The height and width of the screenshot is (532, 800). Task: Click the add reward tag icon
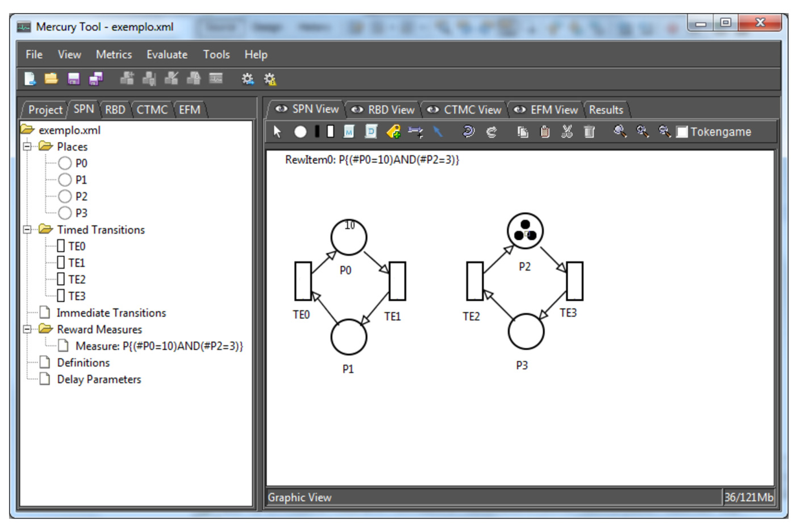pyautogui.click(x=393, y=132)
